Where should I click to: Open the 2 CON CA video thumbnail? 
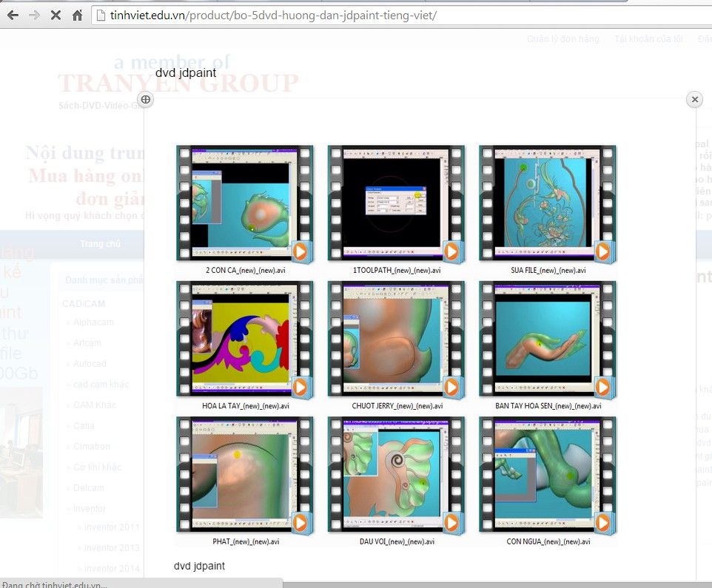pyautogui.click(x=245, y=203)
